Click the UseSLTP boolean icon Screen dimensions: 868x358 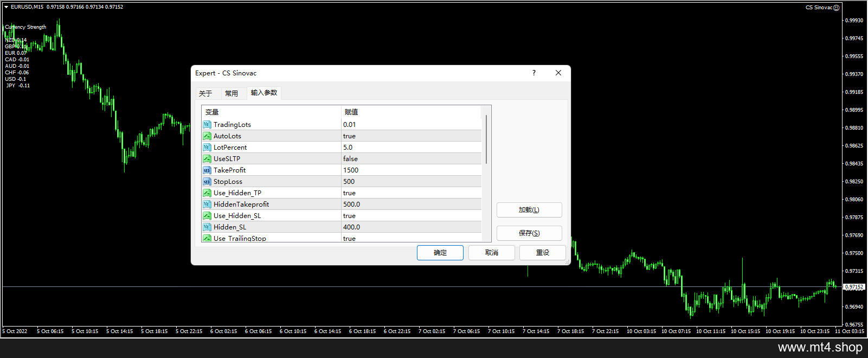pyautogui.click(x=207, y=159)
